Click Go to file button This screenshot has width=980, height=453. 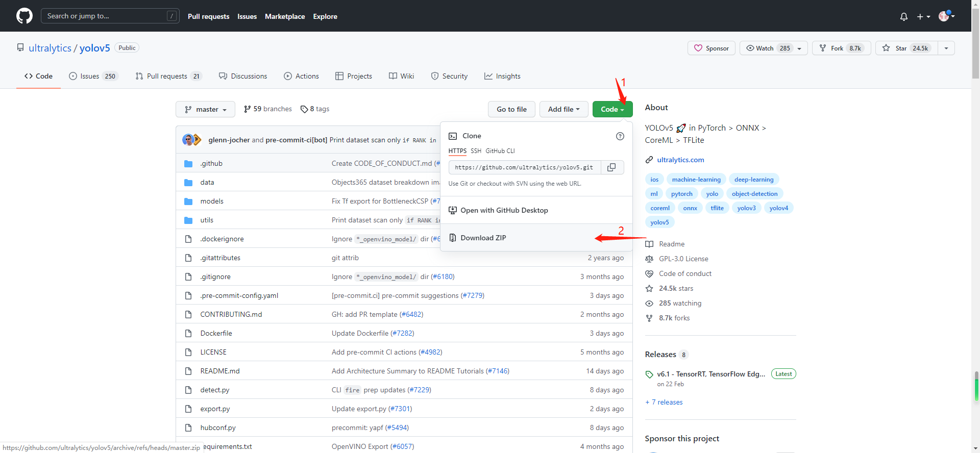coord(511,109)
